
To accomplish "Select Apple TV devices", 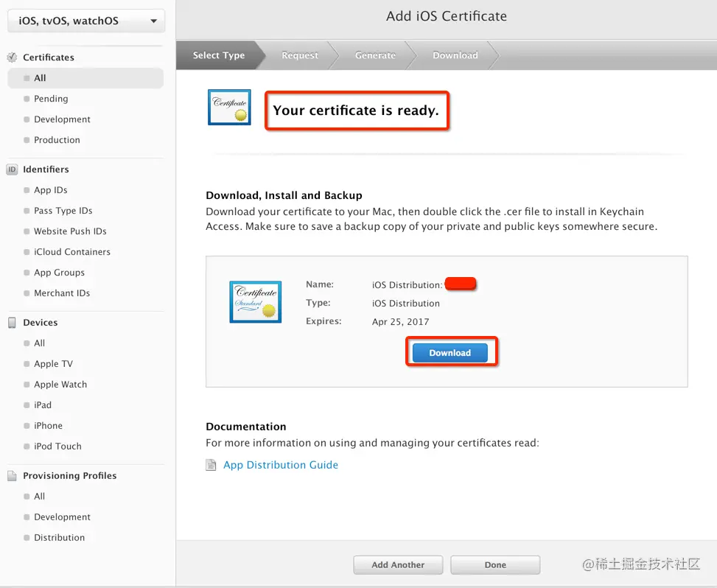I will click(x=53, y=364).
